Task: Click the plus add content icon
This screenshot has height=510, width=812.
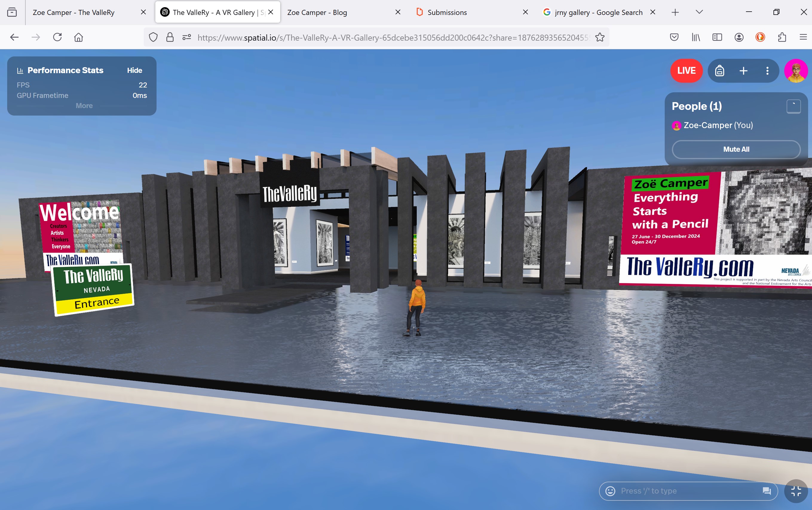Action: tap(744, 71)
